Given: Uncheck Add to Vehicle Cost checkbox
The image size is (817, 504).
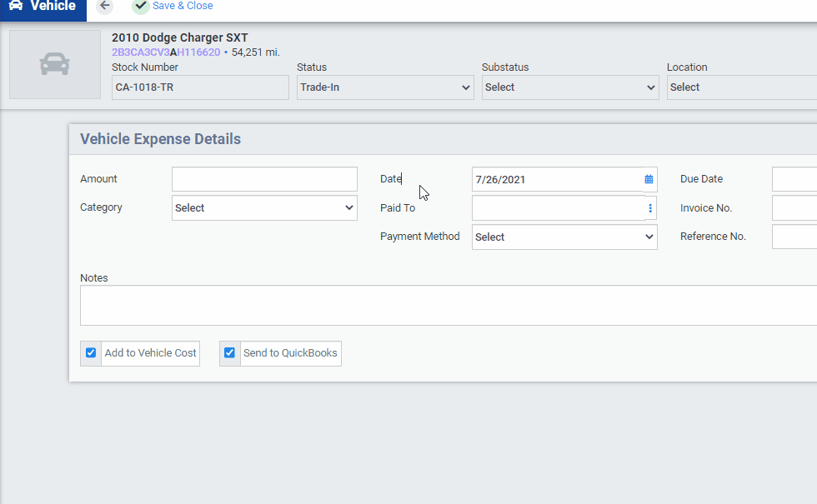Looking at the screenshot, I should (91, 353).
